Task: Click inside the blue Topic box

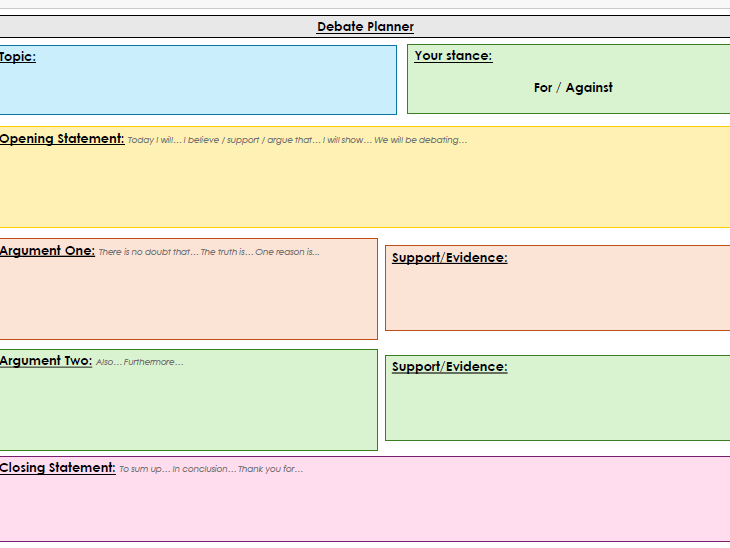Action: pos(200,88)
